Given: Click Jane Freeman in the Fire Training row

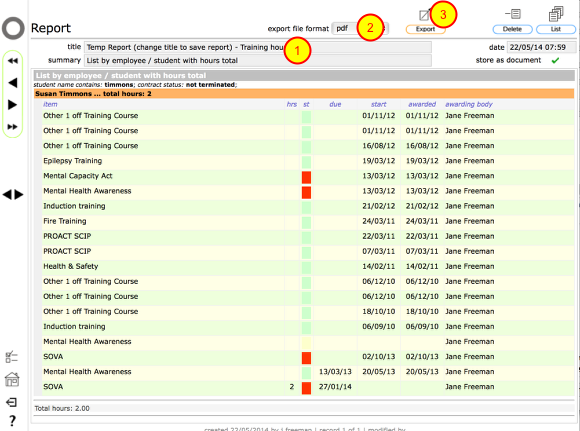Looking at the screenshot, I should [x=469, y=221].
